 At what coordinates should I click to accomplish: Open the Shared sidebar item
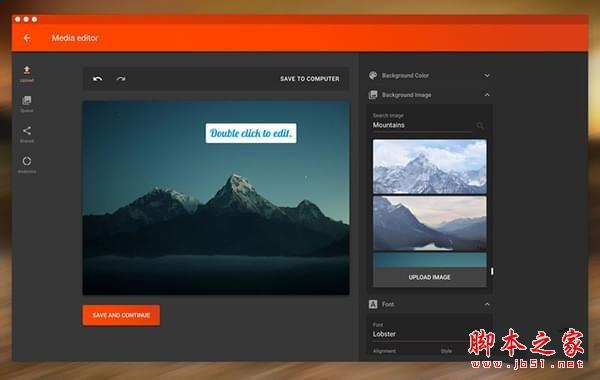(x=27, y=134)
